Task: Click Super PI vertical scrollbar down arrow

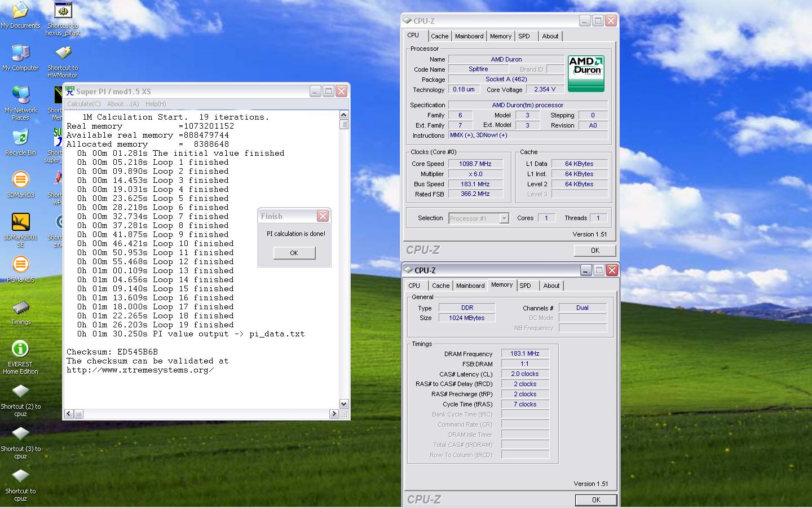Action: [x=344, y=404]
